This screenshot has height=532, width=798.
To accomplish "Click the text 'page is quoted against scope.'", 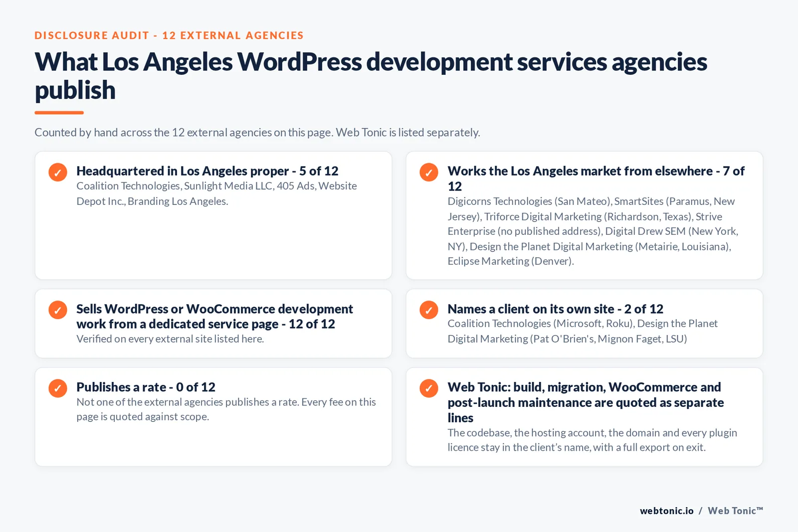I will [x=143, y=417].
